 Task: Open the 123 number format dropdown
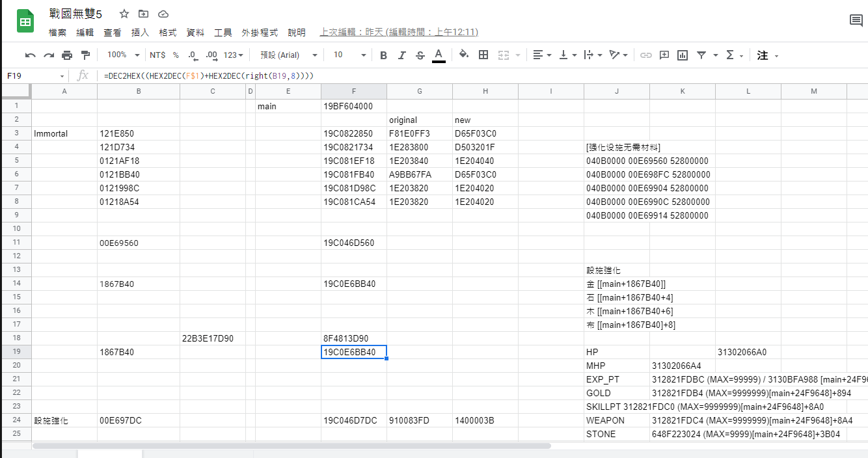coord(233,55)
